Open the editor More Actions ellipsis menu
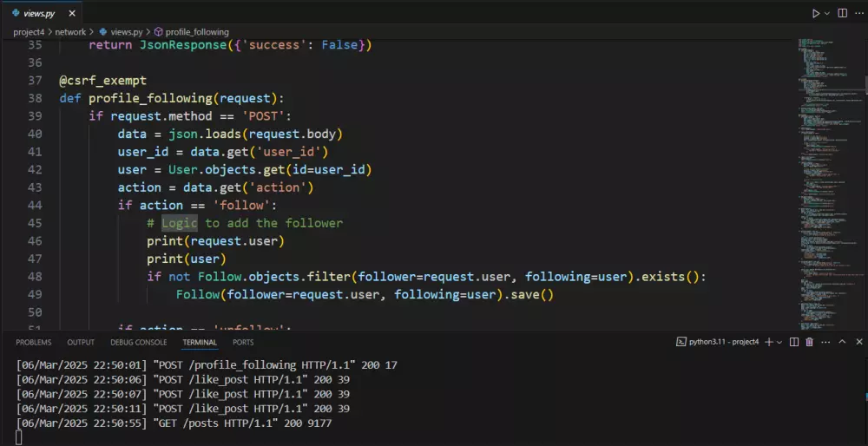 (x=858, y=13)
